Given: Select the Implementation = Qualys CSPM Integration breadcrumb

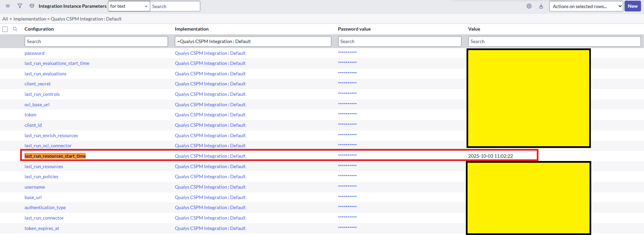Looking at the screenshot, I should [x=67, y=19].
